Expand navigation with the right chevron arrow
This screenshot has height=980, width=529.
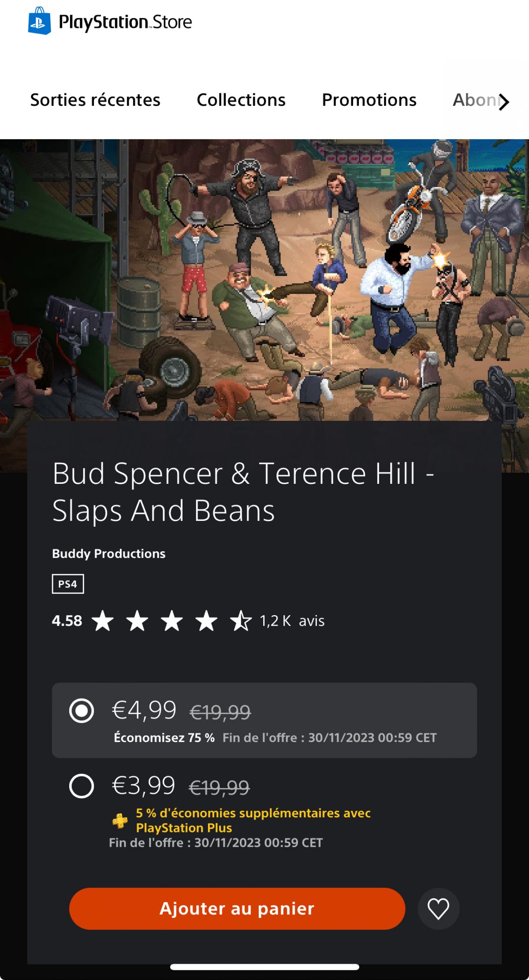(504, 102)
